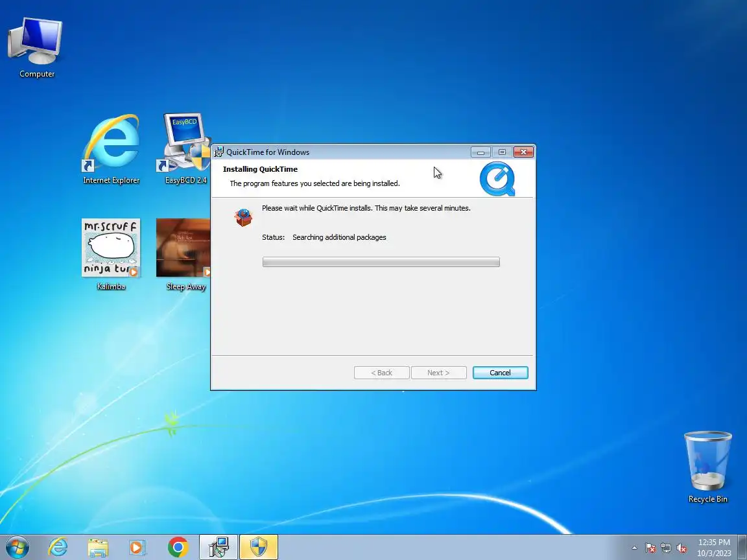Launch Google Chrome from the taskbar
Viewport: 747px width, 560px height.
(178, 547)
